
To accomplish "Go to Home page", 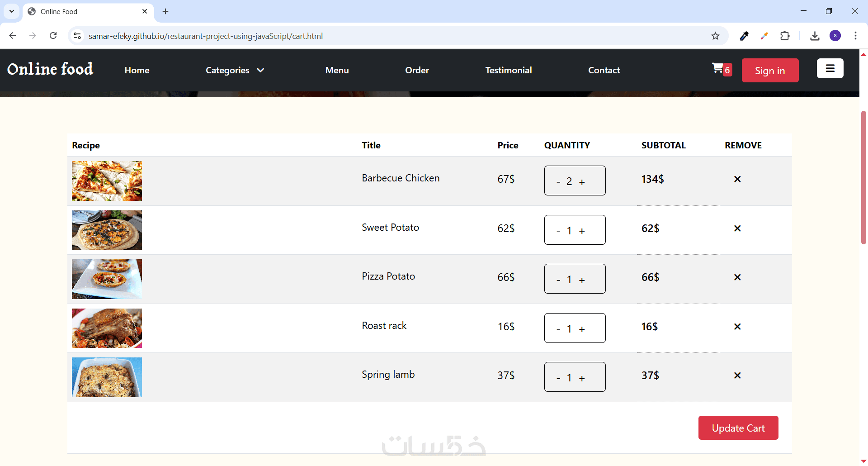I will coord(137,70).
